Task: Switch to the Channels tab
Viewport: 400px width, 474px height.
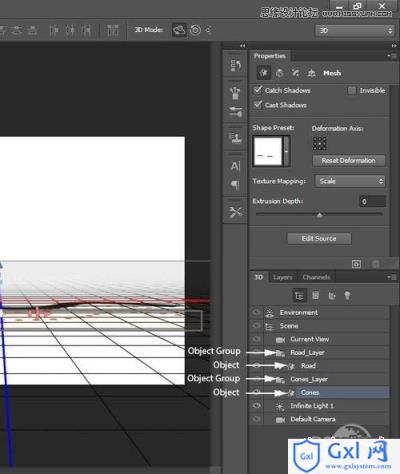Action: 316,277
